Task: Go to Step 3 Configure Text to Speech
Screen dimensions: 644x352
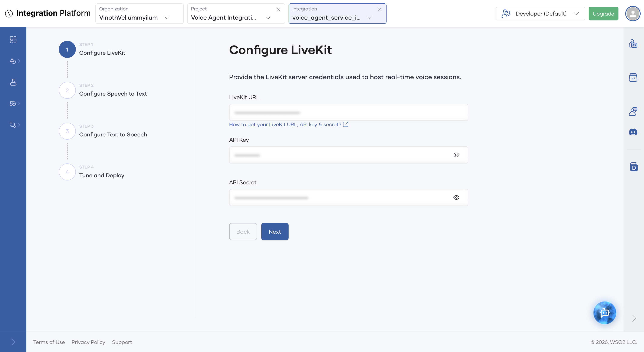Action: click(x=103, y=131)
